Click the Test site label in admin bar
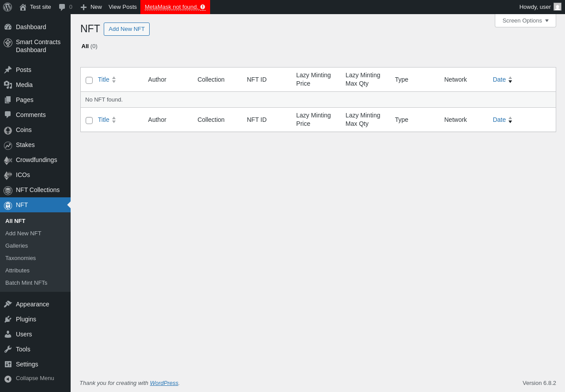Image resolution: width=565 pixels, height=392 pixels. [41, 7]
